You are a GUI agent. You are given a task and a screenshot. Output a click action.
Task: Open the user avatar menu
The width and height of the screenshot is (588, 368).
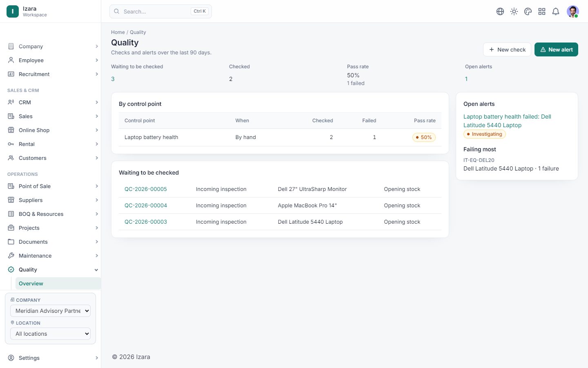click(573, 11)
